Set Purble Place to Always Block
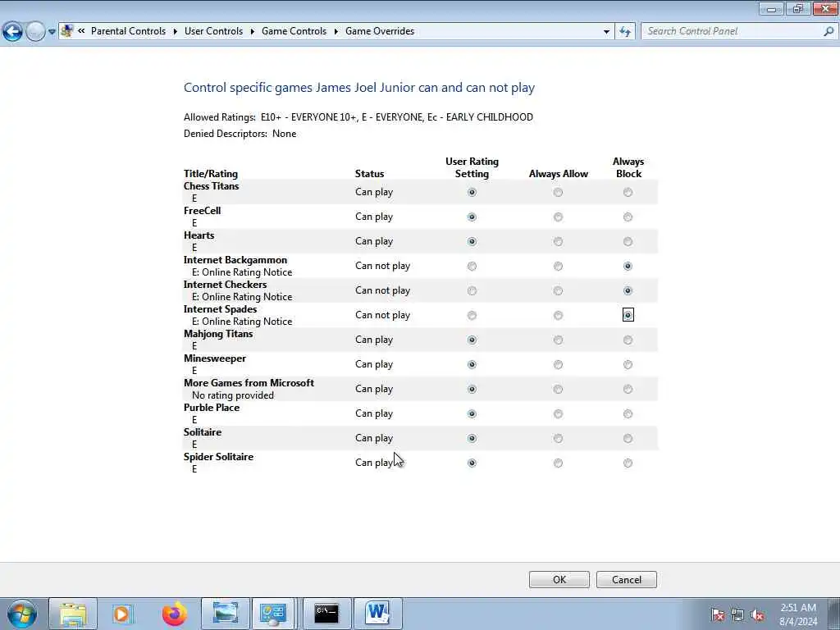840x630 pixels. (628, 414)
